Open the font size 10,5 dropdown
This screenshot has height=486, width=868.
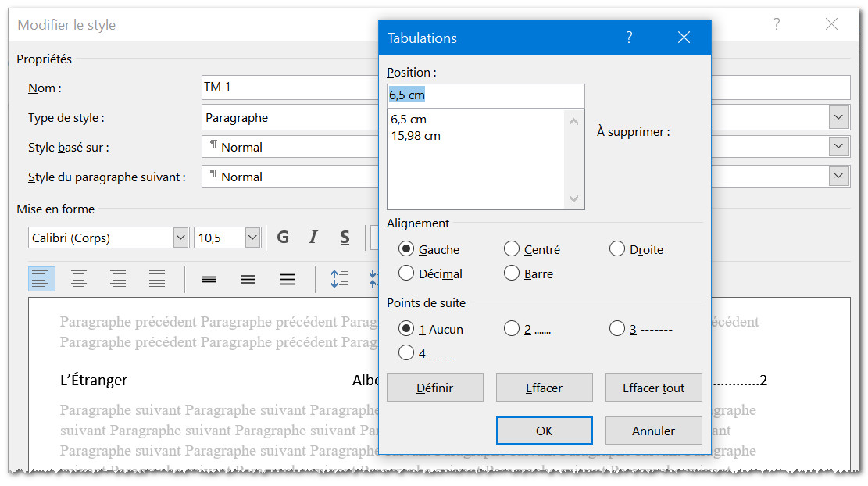point(252,238)
